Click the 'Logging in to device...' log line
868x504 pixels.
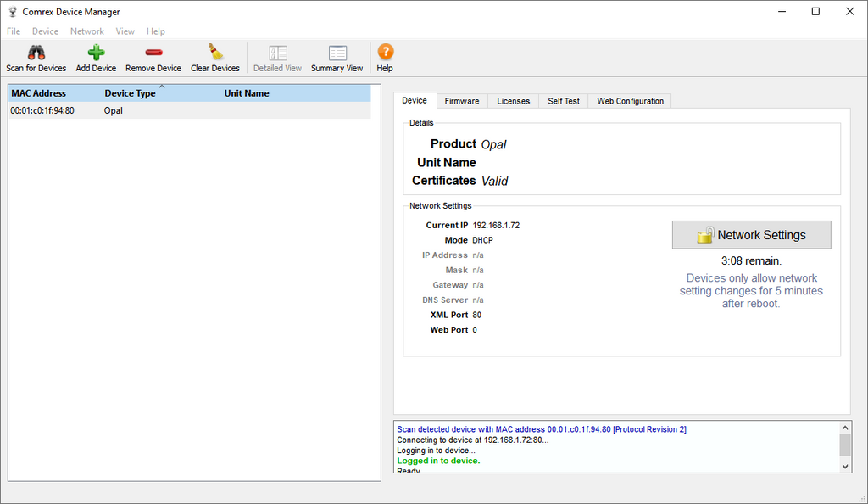coord(436,451)
